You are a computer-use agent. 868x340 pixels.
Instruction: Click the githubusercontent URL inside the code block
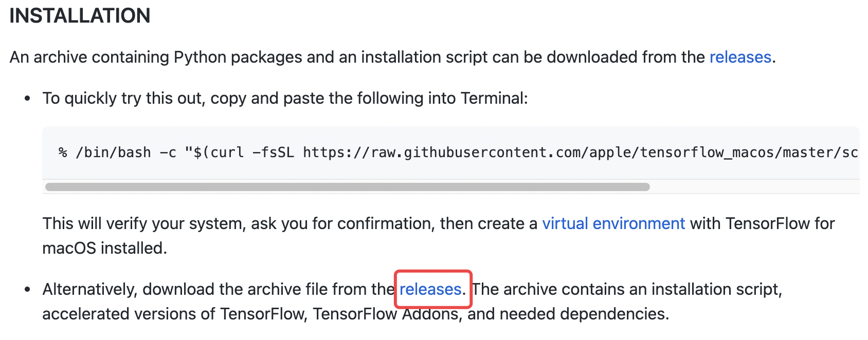tap(581, 153)
